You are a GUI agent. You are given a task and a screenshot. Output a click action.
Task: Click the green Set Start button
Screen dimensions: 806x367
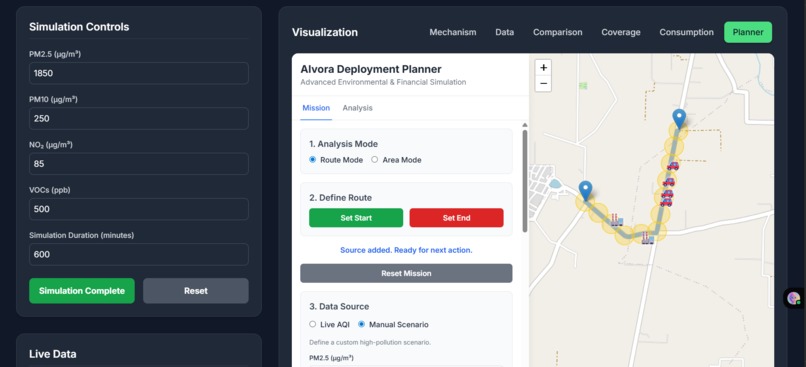(x=356, y=218)
